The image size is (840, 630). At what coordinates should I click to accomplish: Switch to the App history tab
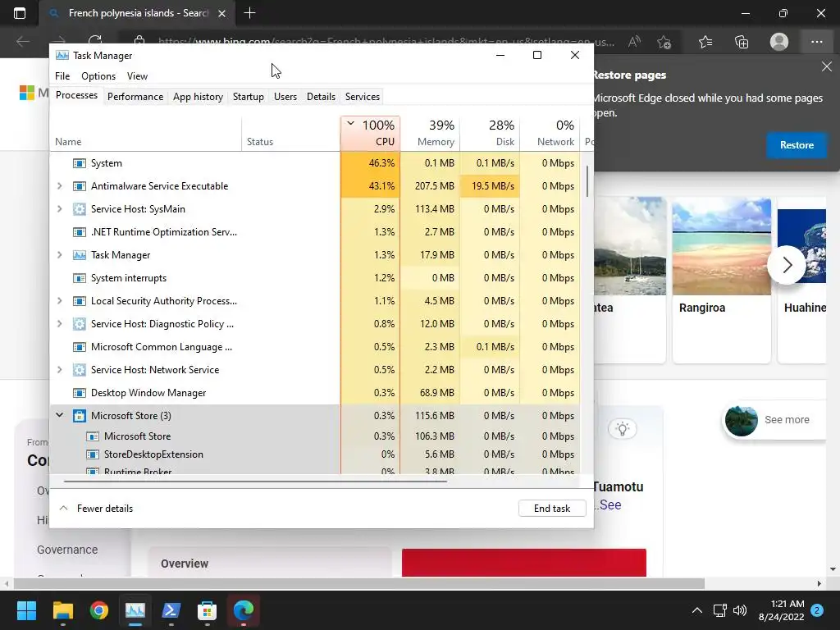click(198, 97)
